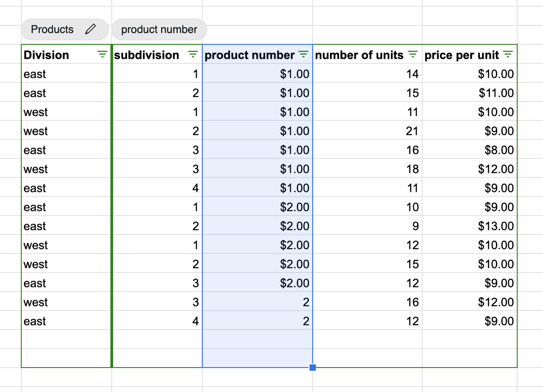The width and height of the screenshot is (543, 392).
Task: Click the number of units header label
Action: click(x=359, y=55)
